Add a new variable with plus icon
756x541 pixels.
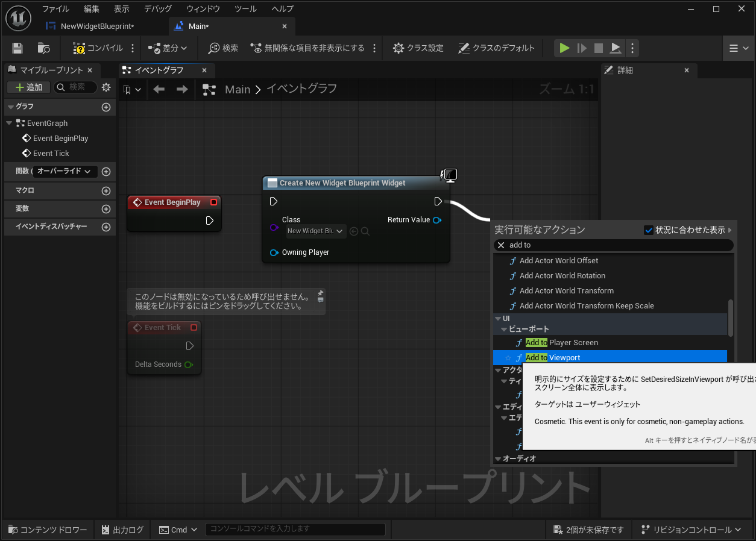(x=106, y=209)
